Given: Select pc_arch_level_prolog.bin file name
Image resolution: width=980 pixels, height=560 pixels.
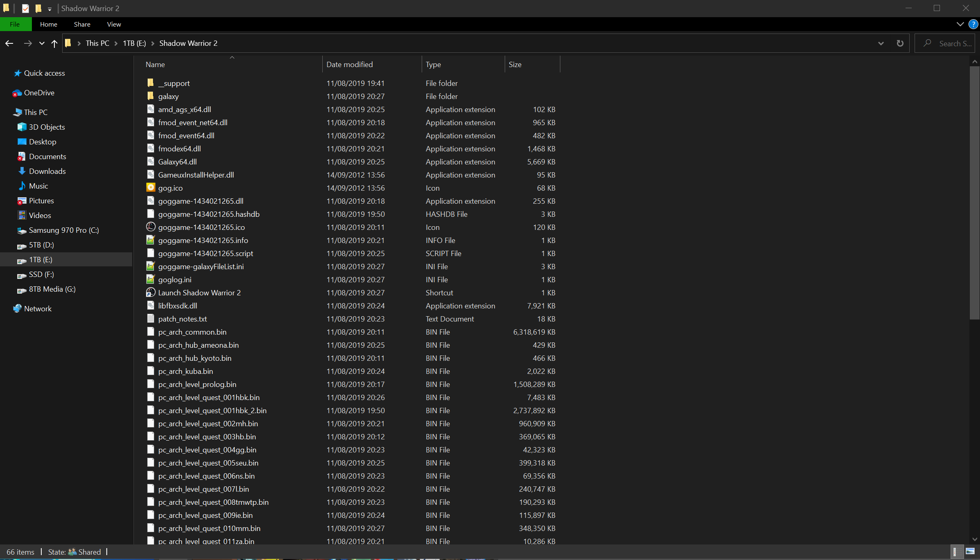Looking at the screenshot, I should (x=197, y=385).
